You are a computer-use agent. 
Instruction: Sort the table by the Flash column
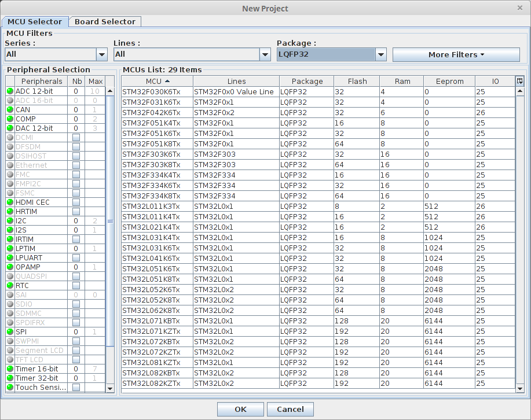tap(357, 81)
